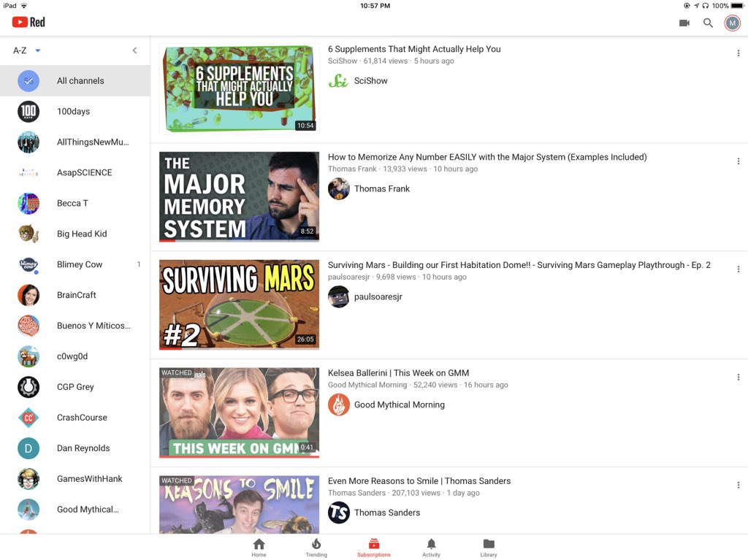Viewport: 748px width, 560px height.
Task: Open Blimey Cow channel avatar
Action: click(28, 264)
